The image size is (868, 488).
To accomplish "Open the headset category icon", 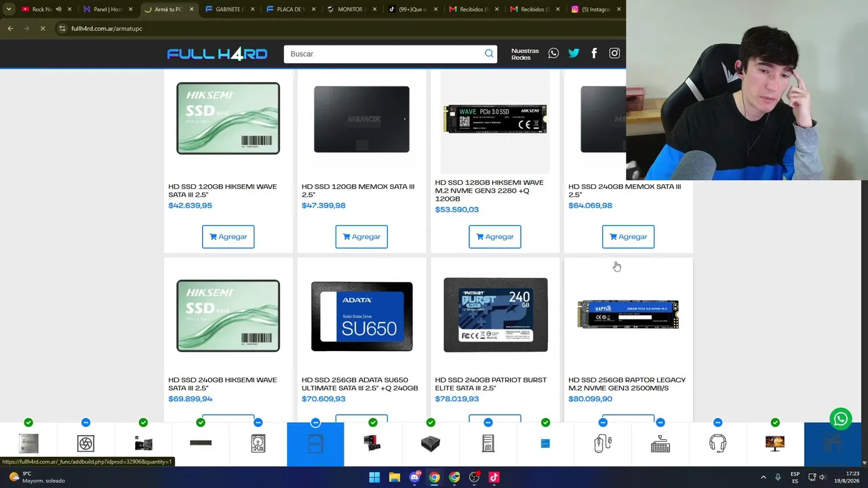I will coord(717,444).
